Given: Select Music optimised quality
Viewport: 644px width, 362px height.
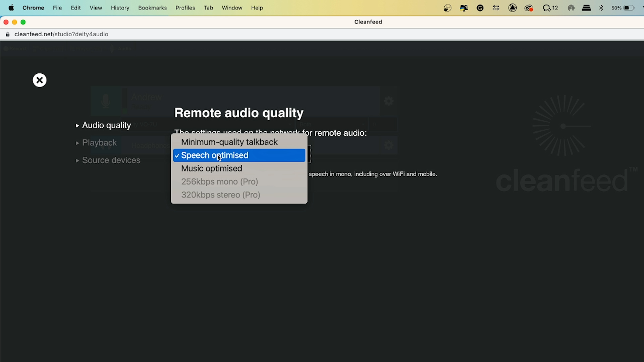Looking at the screenshot, I should (212, 169).
